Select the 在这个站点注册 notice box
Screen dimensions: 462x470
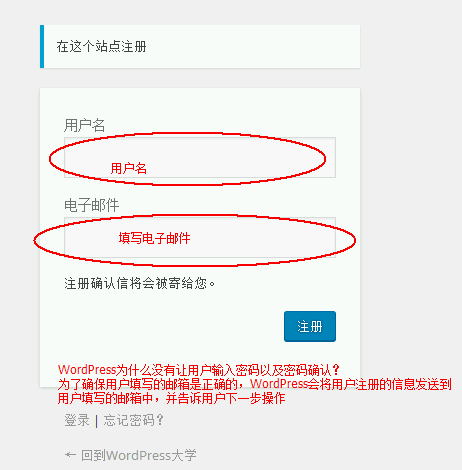[200, 46]
